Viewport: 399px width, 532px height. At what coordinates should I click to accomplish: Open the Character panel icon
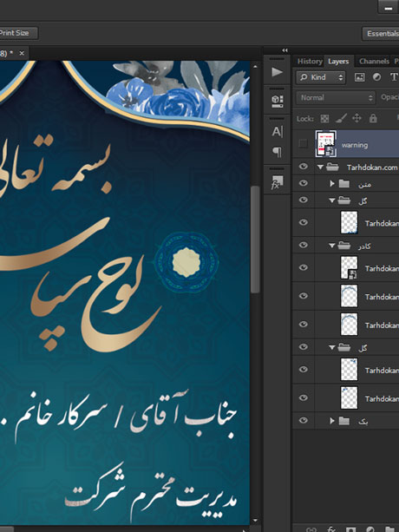pos(277,132)
